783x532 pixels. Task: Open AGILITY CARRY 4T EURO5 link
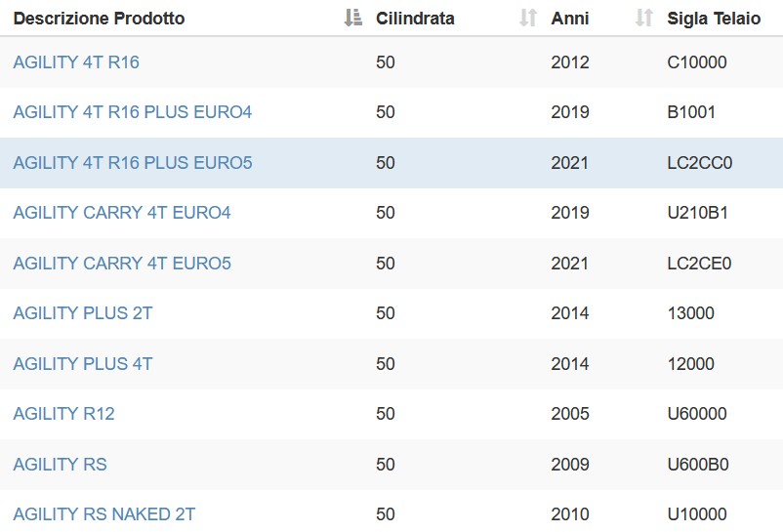click(x=122, y=264)
